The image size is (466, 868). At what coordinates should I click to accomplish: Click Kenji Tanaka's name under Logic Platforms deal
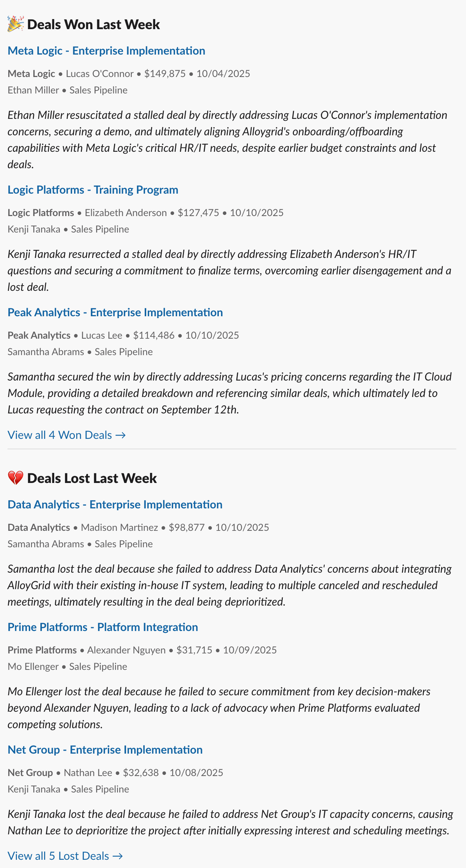[34, 229]
